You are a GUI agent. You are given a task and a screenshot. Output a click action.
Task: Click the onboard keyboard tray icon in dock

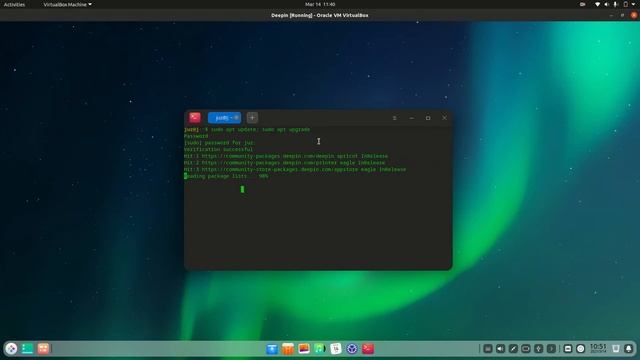tap(488, 349)
